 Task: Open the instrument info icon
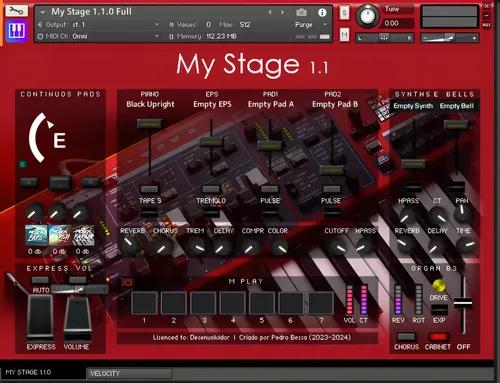pos(322,13)
